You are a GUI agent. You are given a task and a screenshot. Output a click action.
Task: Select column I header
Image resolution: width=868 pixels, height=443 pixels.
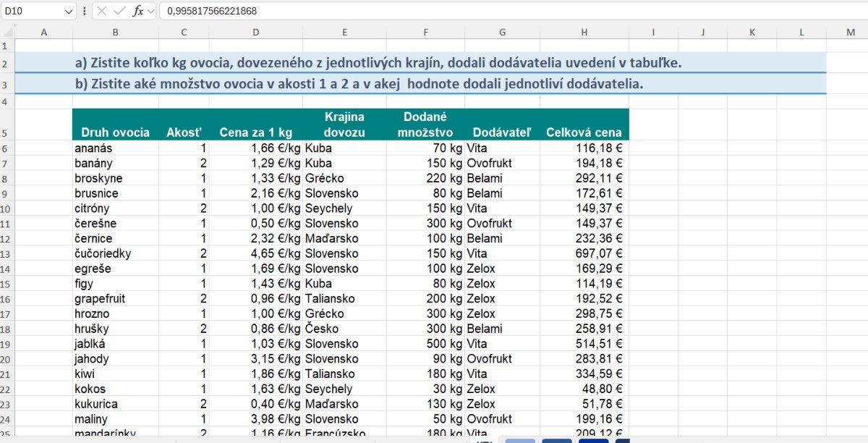tap(653, 32)
